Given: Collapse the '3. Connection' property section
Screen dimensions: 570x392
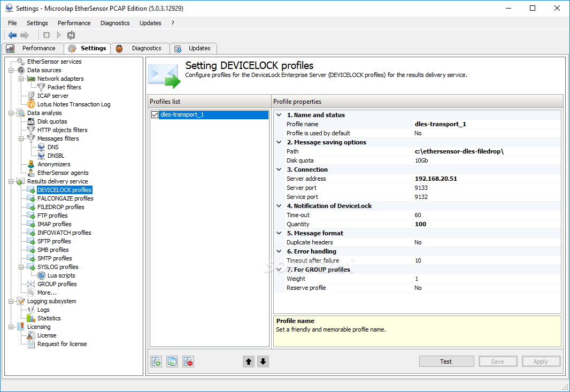Looking at the screenshot, I should pyautogui.click(x=279, y=170).
